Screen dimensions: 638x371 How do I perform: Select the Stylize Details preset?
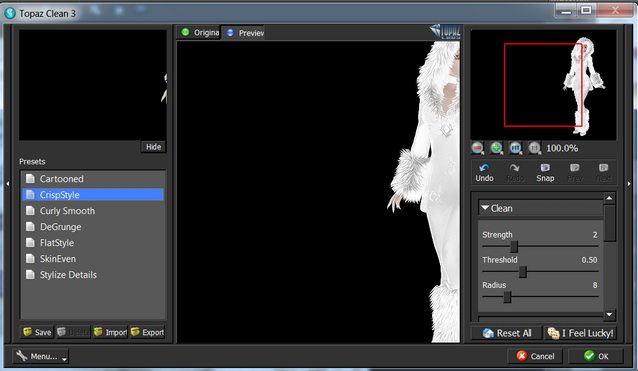click(93, 275)
